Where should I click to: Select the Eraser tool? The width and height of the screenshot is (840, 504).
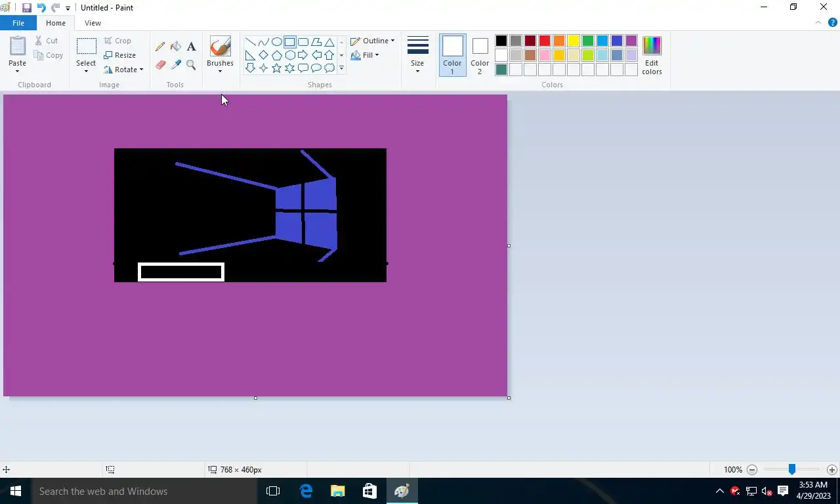(160, 64)
